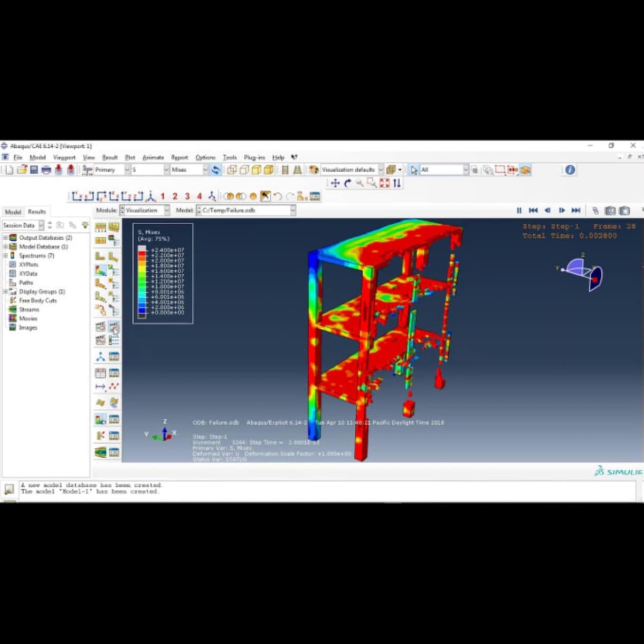Viewport: 644px width, 644px height.
Task: Open the Visualization defaults dropdown
Action: click(x=352, y=170)
